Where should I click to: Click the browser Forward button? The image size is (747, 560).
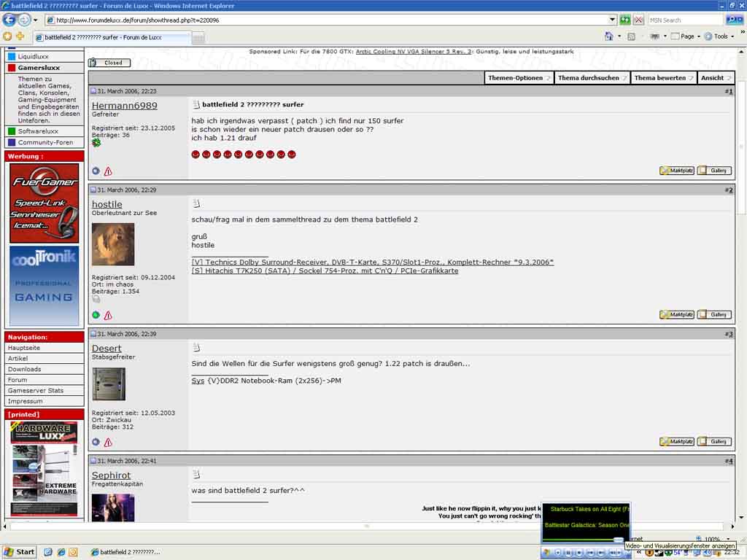tap(24, 20)
